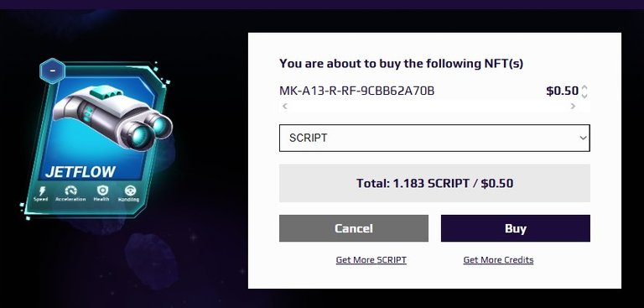Click the Speed lightning icon on card
This screenshot has width=644, height=308.
coord(42,191)
